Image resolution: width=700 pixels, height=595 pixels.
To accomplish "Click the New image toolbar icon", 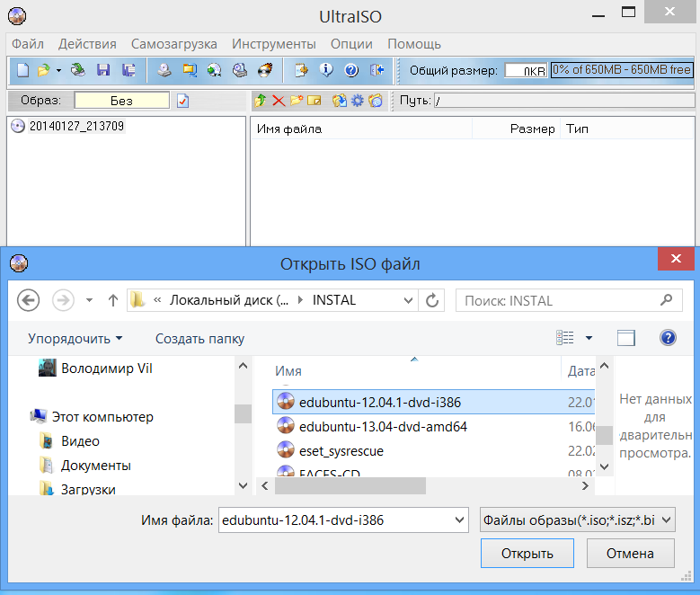I will tap(22, 70).
